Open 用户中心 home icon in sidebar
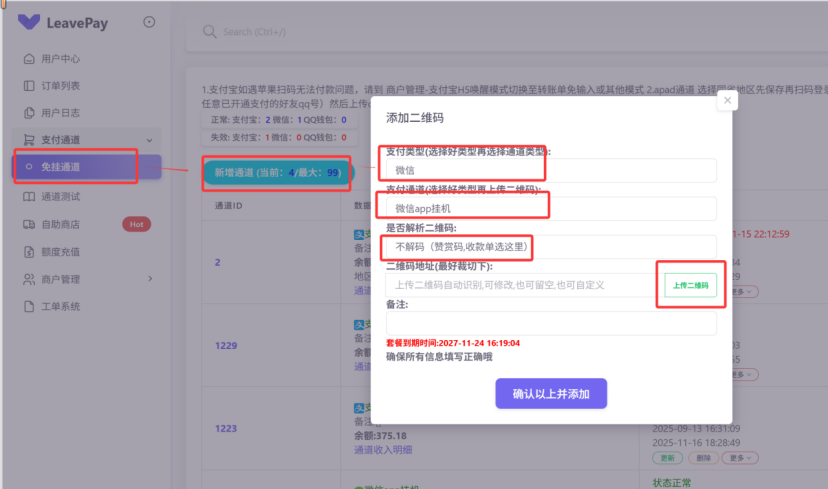This screenshot has height=489, width=828. tap(29, 59)
